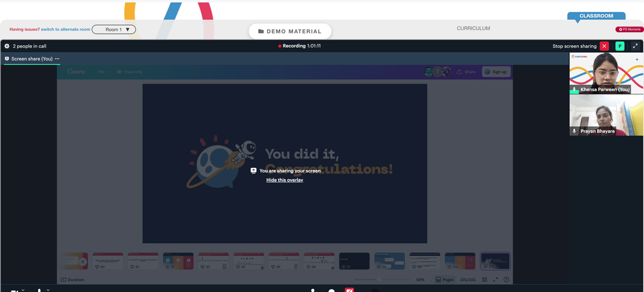644x292 pixels.
Task: Click the Duration button in Canva
Action: [72, 280]
